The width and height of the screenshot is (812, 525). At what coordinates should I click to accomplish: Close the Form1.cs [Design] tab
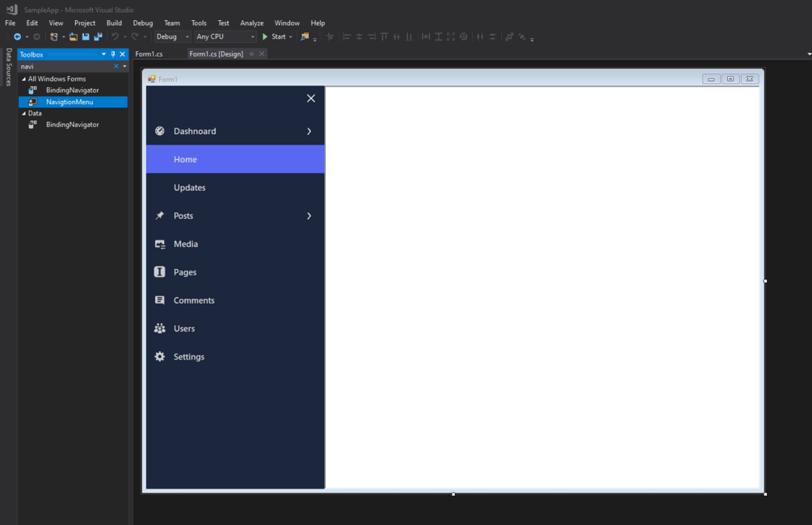[262, 54]
